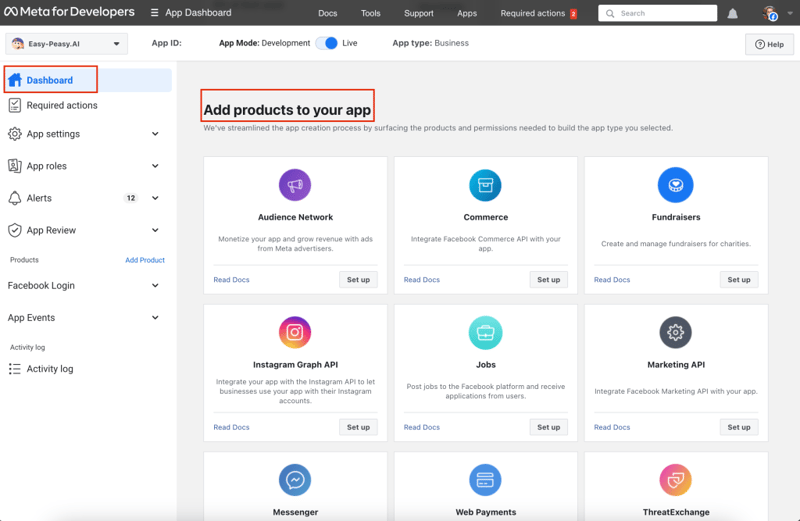
Task: Click Set up button for Audience Network
Action: (x=358, y=280)
